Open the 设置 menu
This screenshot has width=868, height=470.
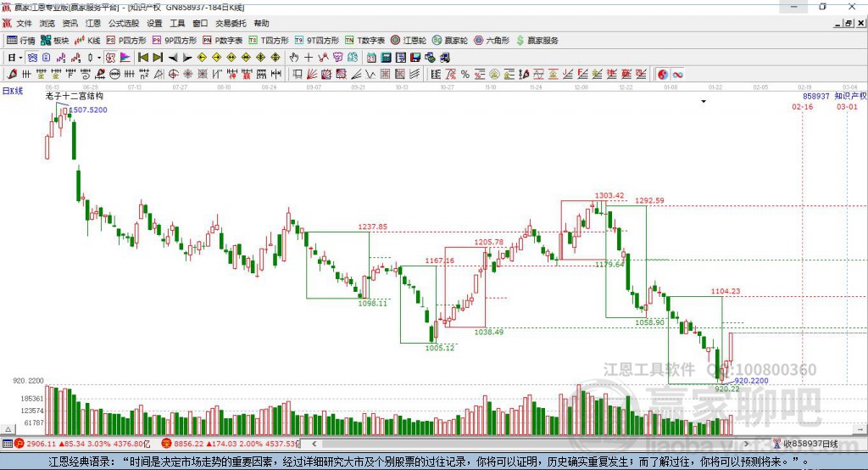click(x=154, y=23)
